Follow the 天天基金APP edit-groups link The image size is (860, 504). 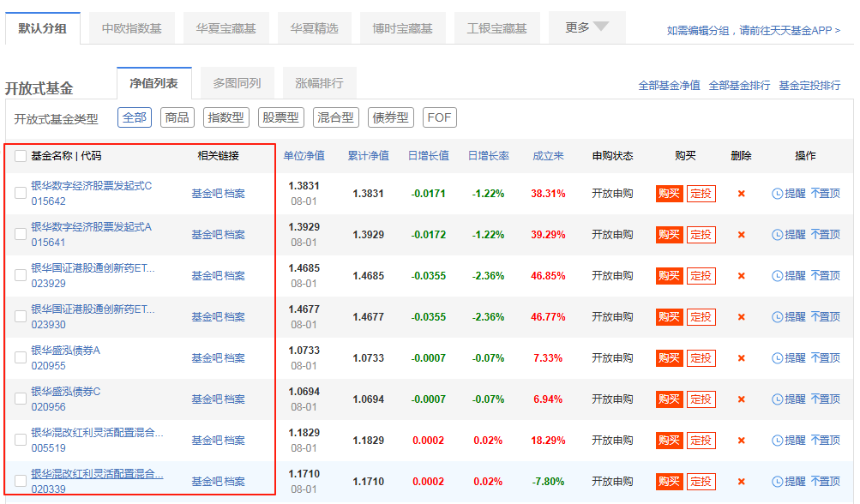click(x=754, y=31)
